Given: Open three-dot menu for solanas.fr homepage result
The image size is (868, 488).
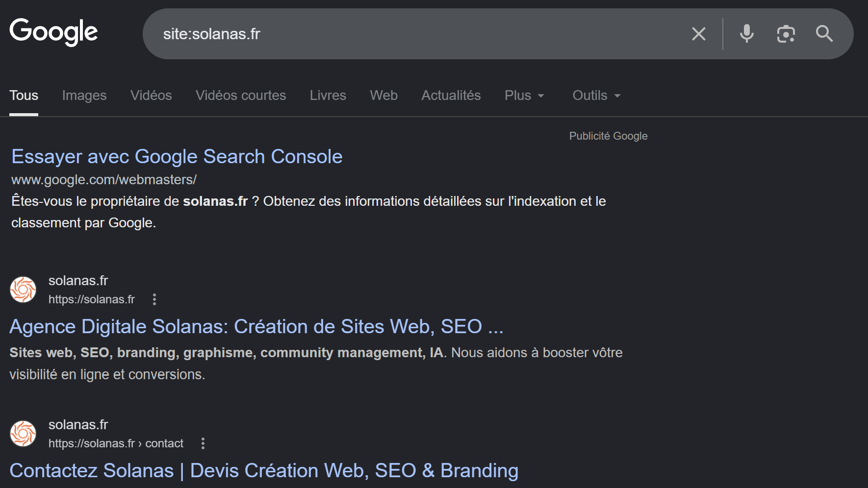Looking at the screenshot, I should pos(154,299).
